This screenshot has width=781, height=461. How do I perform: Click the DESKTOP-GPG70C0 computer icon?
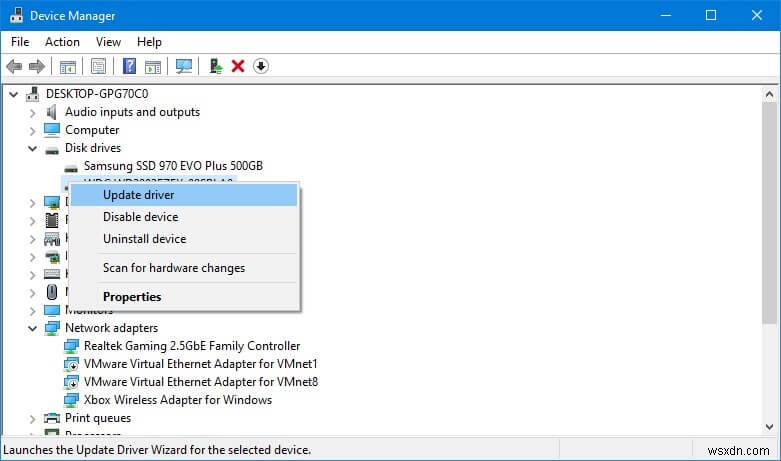coord(33,94)
